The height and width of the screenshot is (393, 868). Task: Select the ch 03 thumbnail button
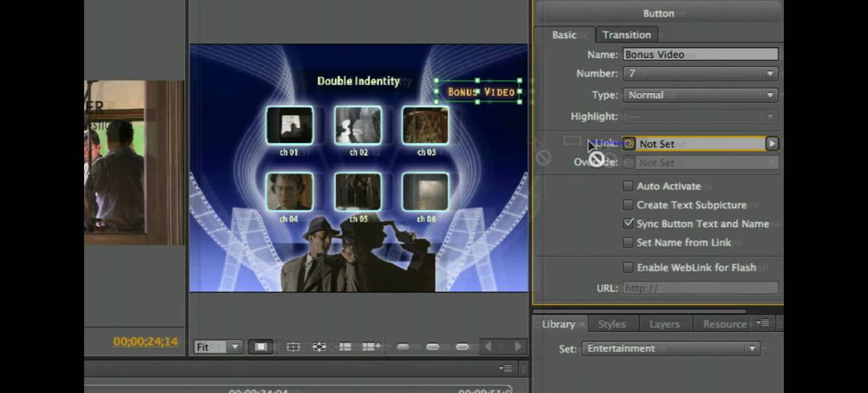coord(425,125)
